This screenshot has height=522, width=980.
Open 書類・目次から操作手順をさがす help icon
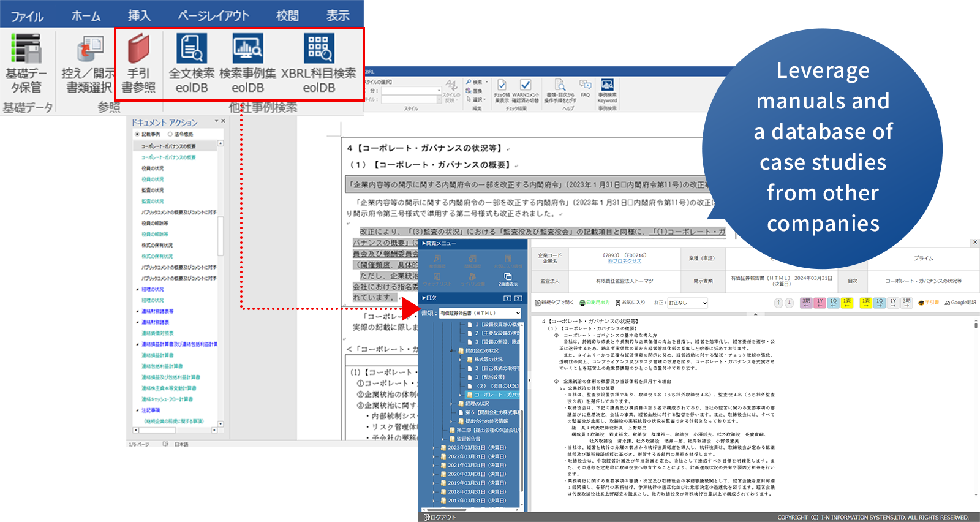(x=560, y=90)
